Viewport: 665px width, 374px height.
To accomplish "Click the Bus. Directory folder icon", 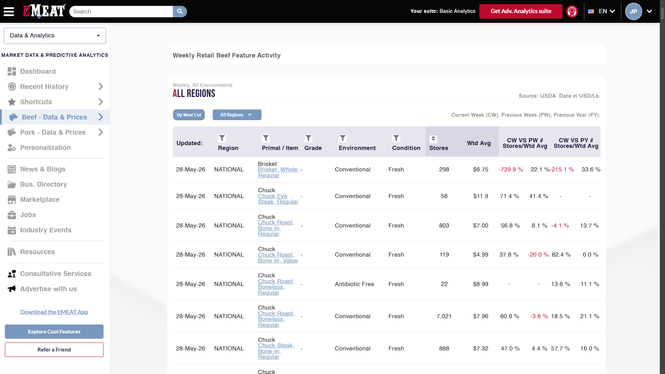I will point(12,184).
